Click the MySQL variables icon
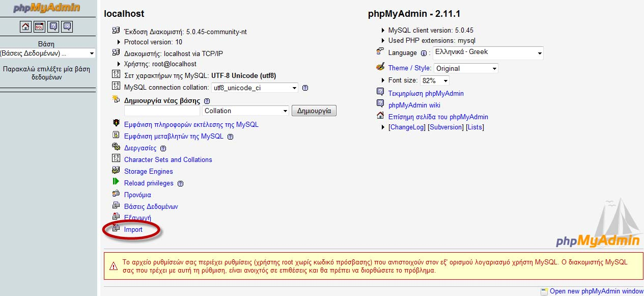Screen dimensions: 644x296 pos(116,136)
